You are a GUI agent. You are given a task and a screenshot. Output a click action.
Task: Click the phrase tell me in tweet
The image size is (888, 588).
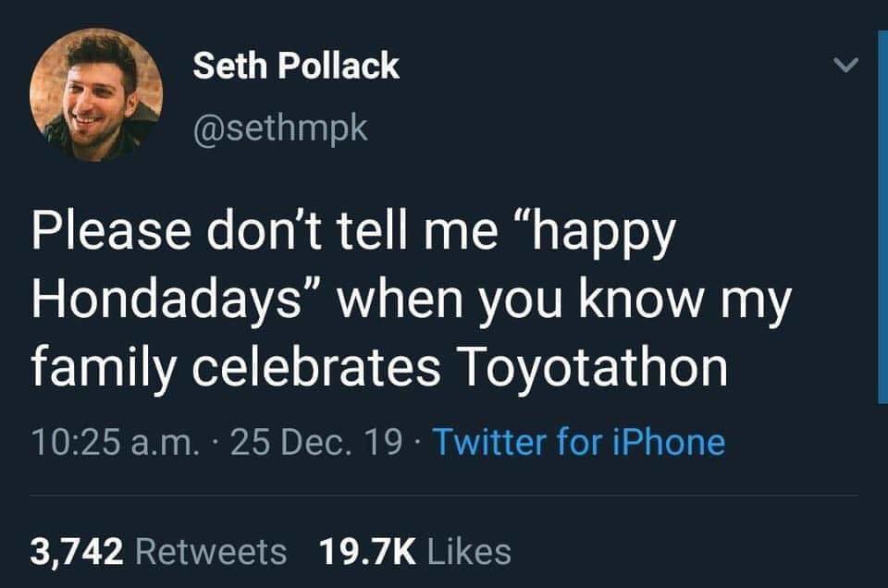[x=417, y=232]
